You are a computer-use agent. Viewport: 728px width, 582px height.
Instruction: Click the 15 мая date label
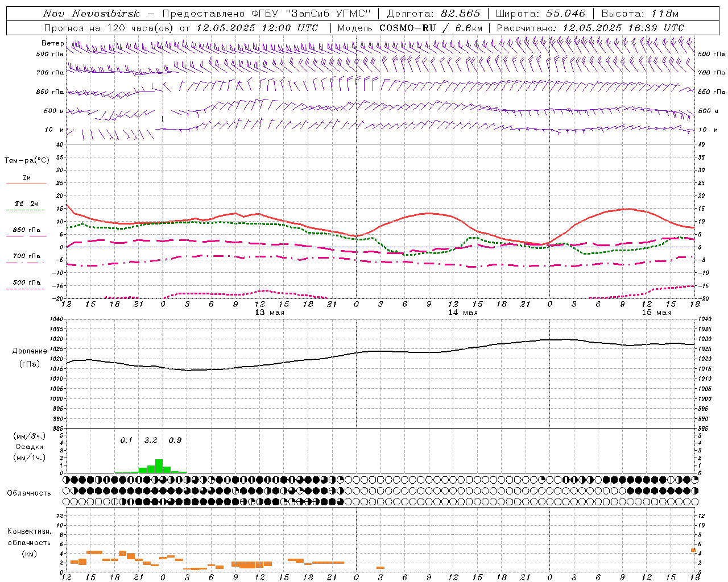656,313
